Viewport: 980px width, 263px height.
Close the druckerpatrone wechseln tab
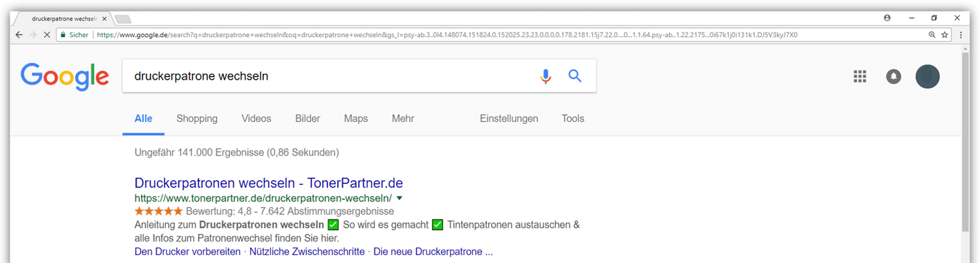pos(105,19)
